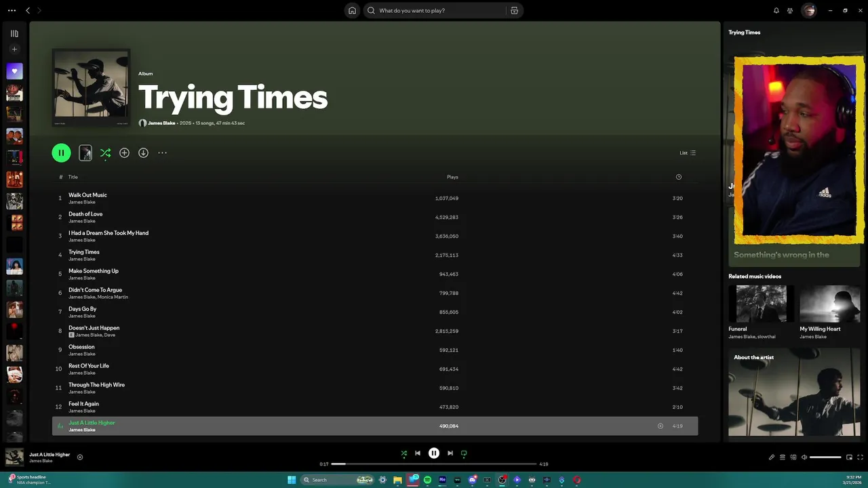Open the About the artist card
The width and height of the screenshot is (868, 488).
794,392
